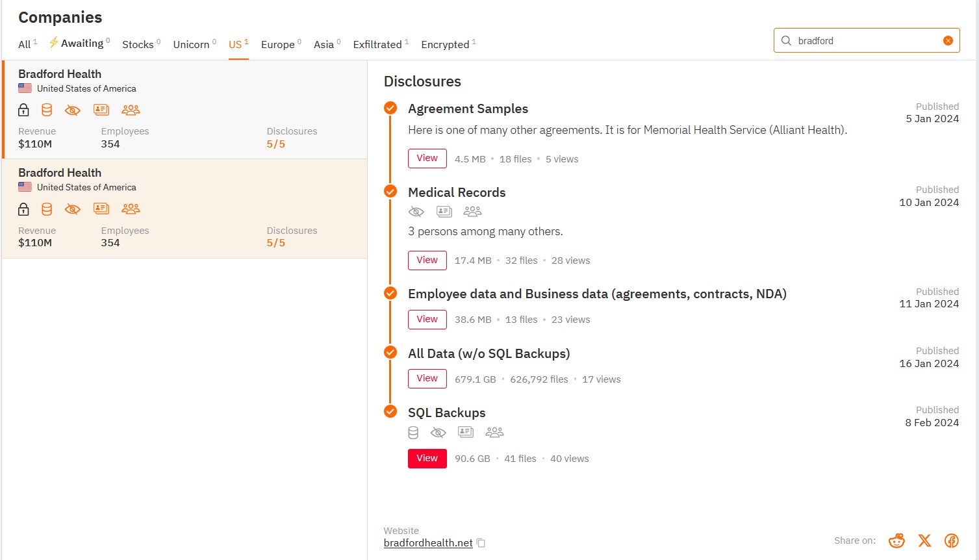Switch to the Europe tab
The width and height of the screenshot is (979, 560).
point(281,44)
